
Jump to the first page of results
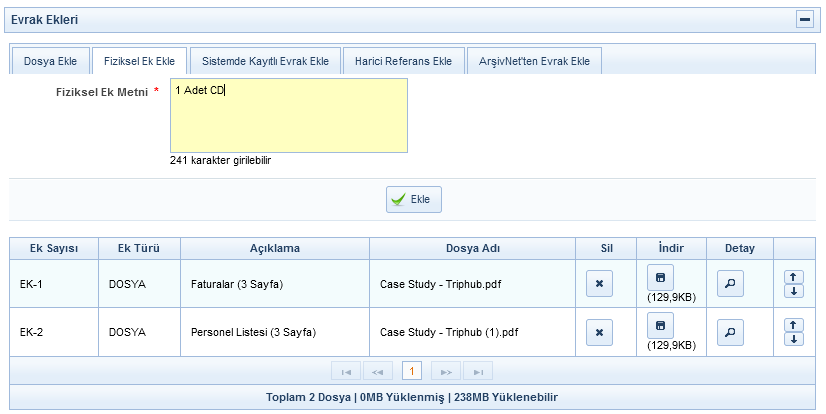[x=346, y=372]
